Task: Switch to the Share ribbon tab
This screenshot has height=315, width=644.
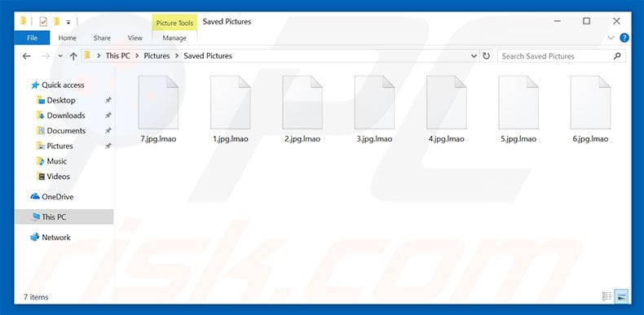Action: click(x=102, y=37)
